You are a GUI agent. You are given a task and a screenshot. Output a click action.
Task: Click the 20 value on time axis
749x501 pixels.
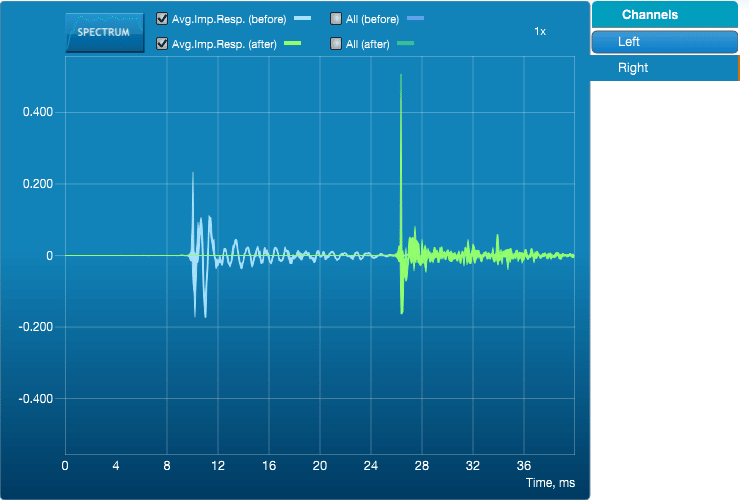click(x=320, y=466)
